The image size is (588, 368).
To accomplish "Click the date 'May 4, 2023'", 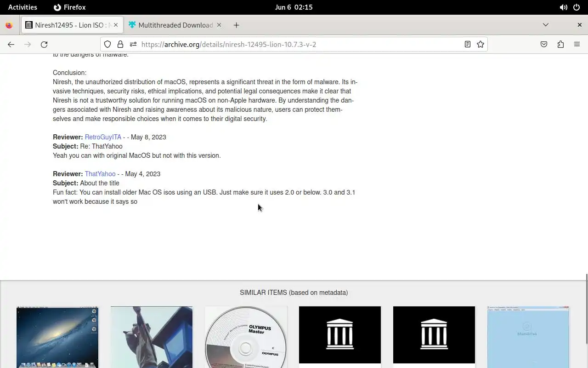I will coord(143,174).
